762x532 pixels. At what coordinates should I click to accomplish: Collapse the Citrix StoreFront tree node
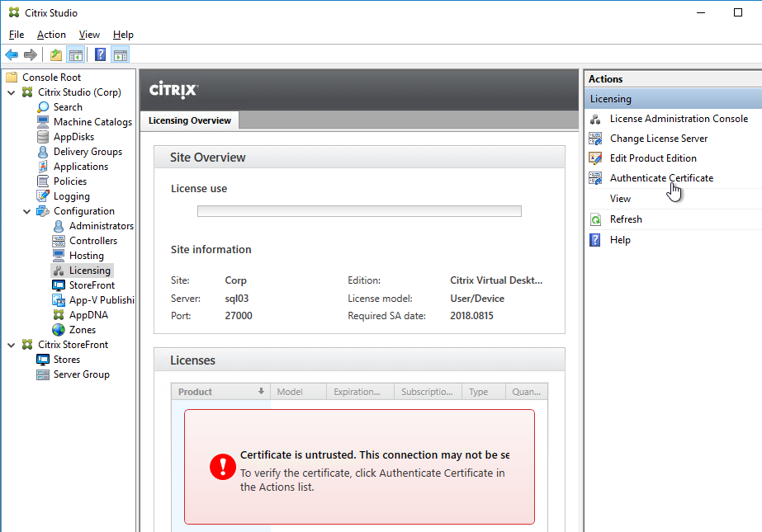(x=12, y=345)
